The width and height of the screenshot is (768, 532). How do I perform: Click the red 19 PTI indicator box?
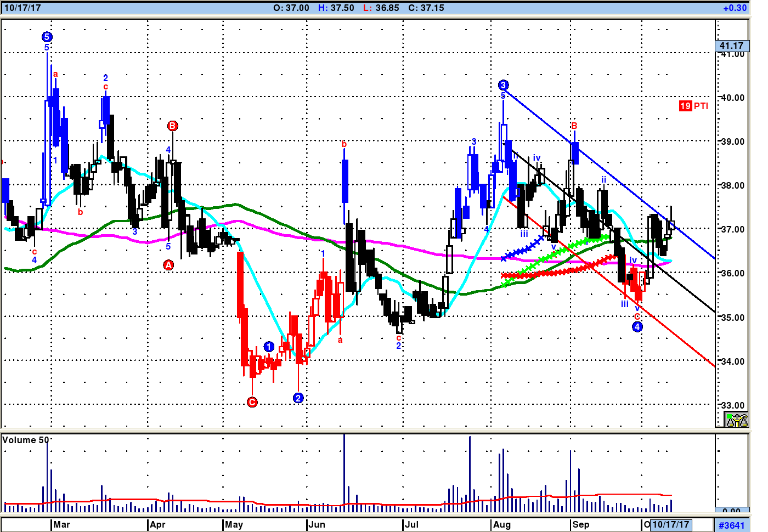point(685,106)
